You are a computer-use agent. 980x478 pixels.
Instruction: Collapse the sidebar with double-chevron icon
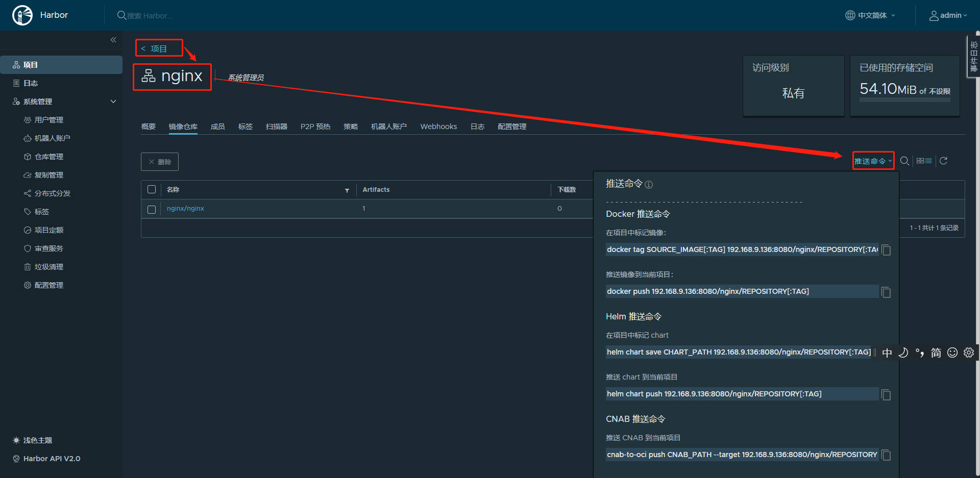point(113,40)
